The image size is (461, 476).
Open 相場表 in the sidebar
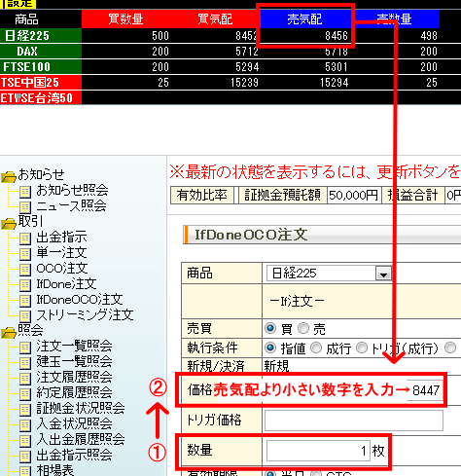55,470
